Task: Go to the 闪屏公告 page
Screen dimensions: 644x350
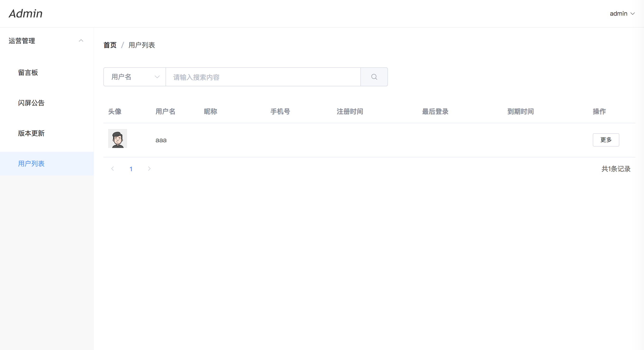Action: coord(31,103)
